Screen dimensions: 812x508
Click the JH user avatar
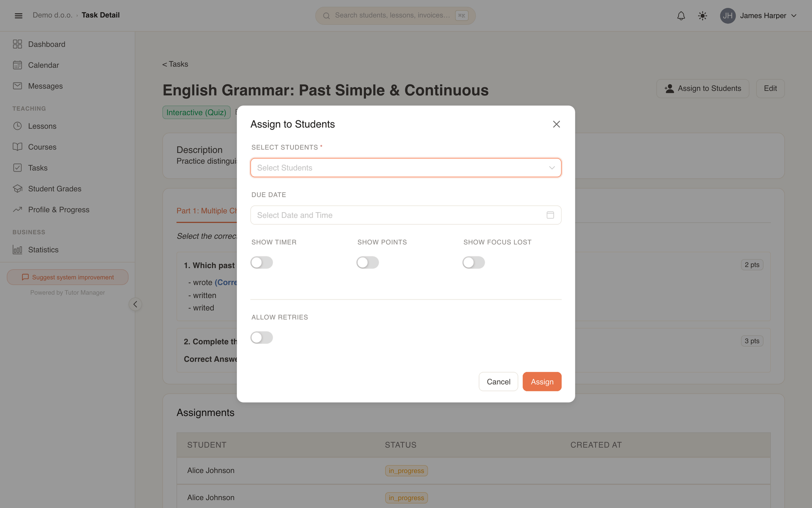pyautogui.click(x=728, y=16)
